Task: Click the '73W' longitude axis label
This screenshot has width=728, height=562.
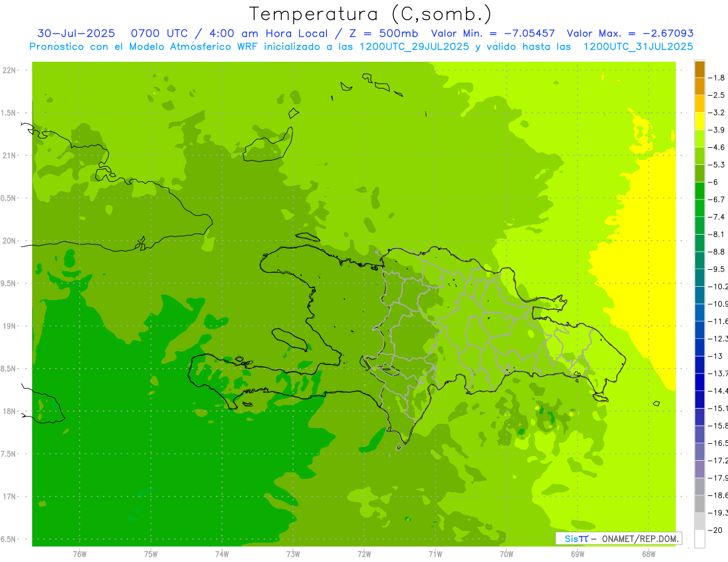Action: [x=292, y=554]
